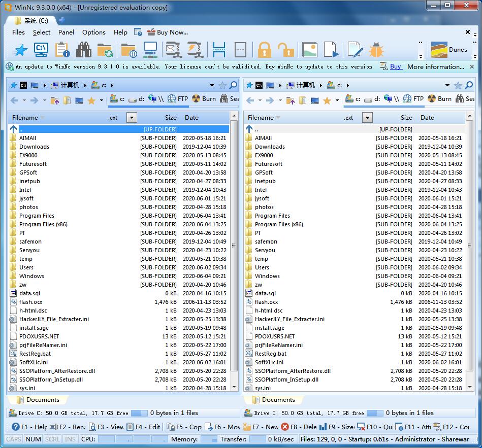Click the compress and email toolbar icon
Screen dimensions: 482x448
point(174,50)
